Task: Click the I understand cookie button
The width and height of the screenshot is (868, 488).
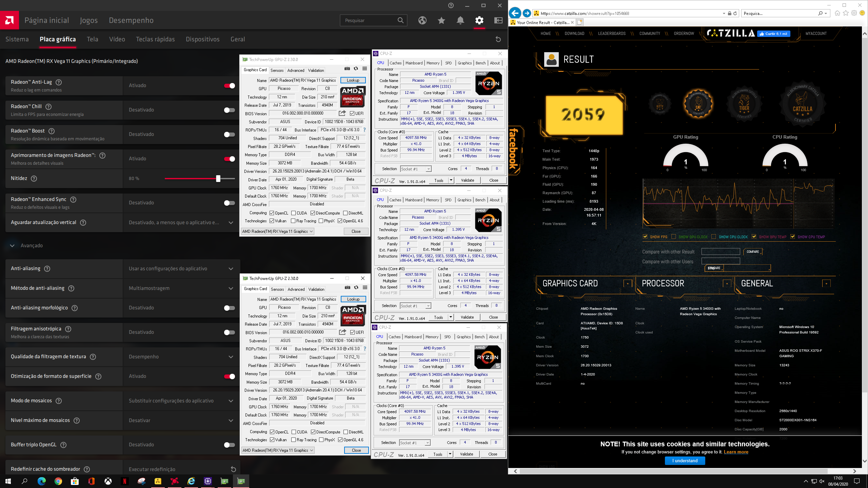Action: [x=685, y=461]
